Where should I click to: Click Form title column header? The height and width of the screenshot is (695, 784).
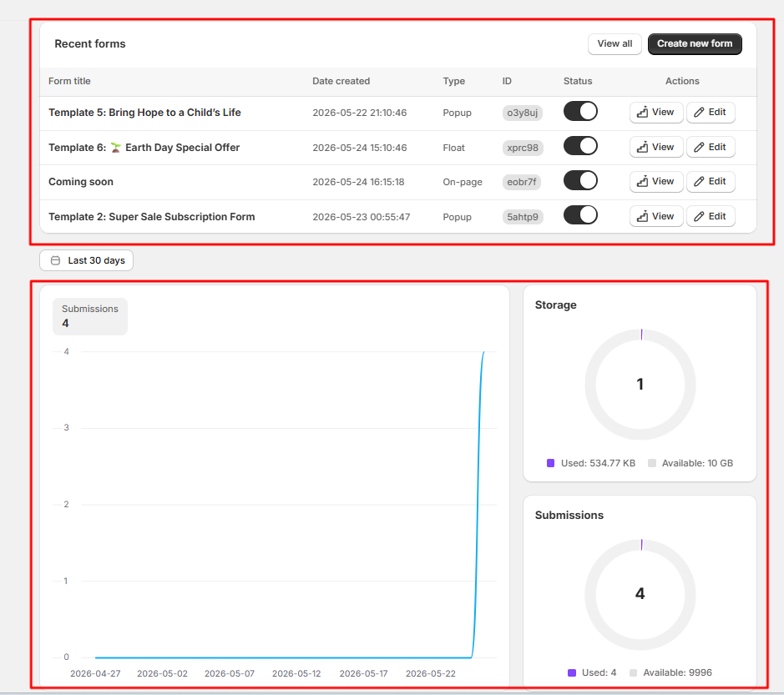(x=69, y=81)
